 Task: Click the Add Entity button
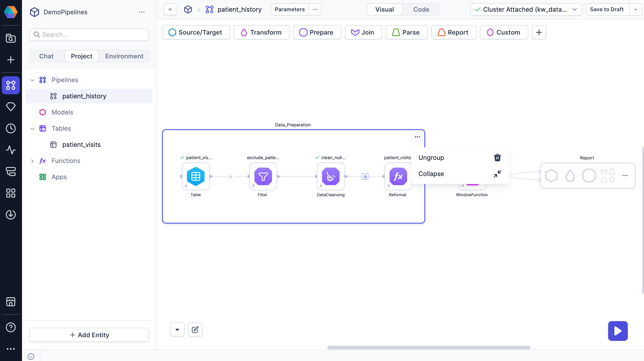click(x=89, y=335)
